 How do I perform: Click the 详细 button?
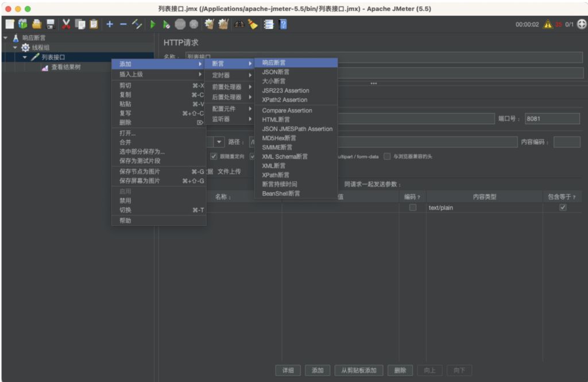[x=288, y=371]
